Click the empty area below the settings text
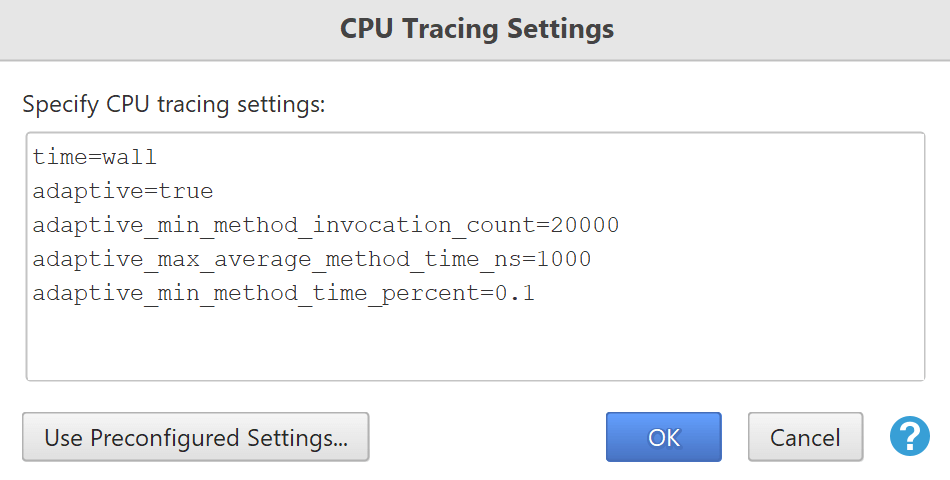This screenshot has height=480, width=950. click(x=476, y=342)
